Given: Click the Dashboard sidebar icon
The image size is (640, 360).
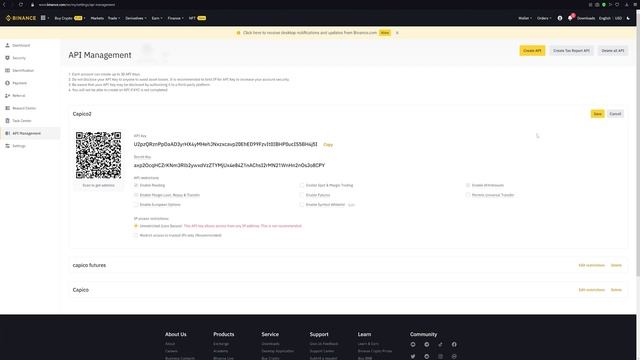Looking at the screenshot, I should 7,45.
